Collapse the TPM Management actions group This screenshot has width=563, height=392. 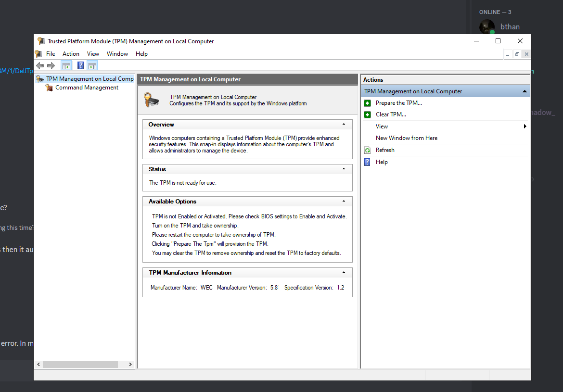tap(525, 91)
